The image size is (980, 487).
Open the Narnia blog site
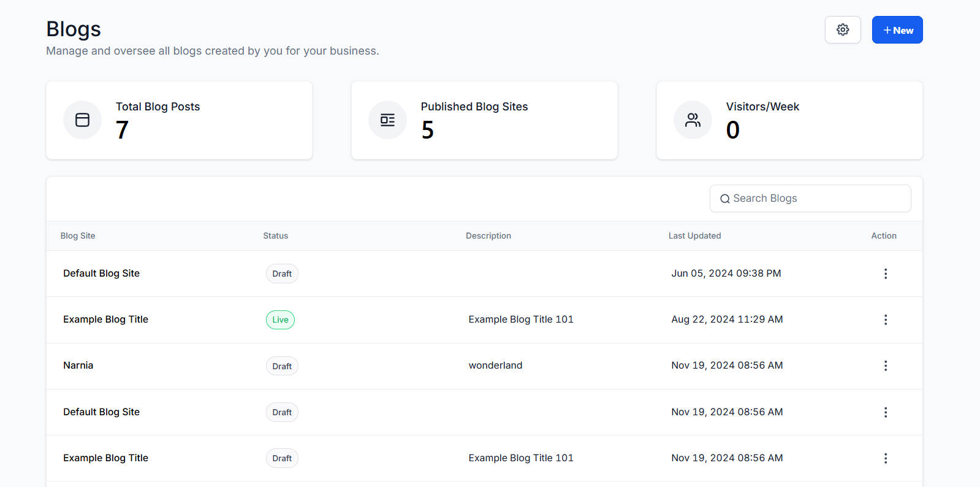[78, 366]
